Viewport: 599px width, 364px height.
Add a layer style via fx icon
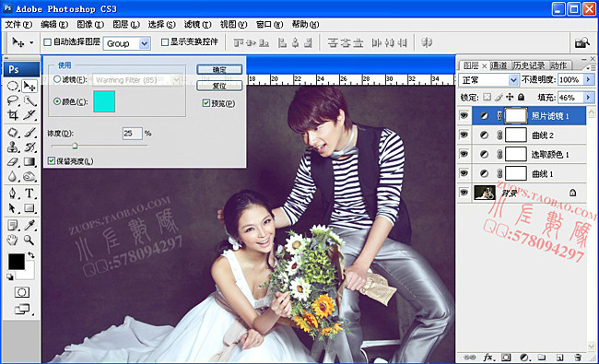tap(488, 358)
